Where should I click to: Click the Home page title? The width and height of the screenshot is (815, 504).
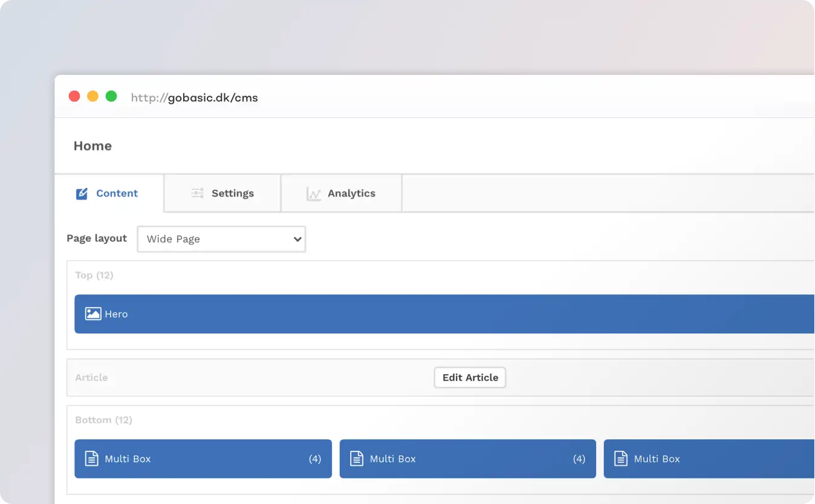93,146
